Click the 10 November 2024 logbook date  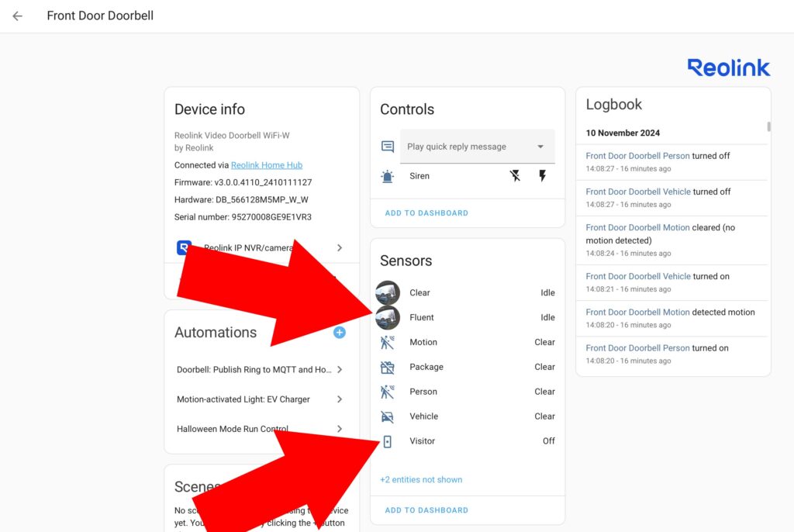coord(623,133)
